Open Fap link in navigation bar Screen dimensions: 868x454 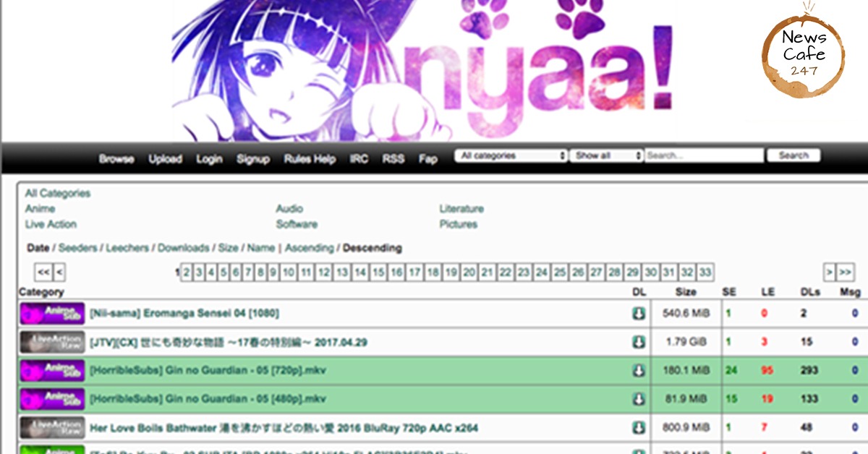tap(427, 159)
